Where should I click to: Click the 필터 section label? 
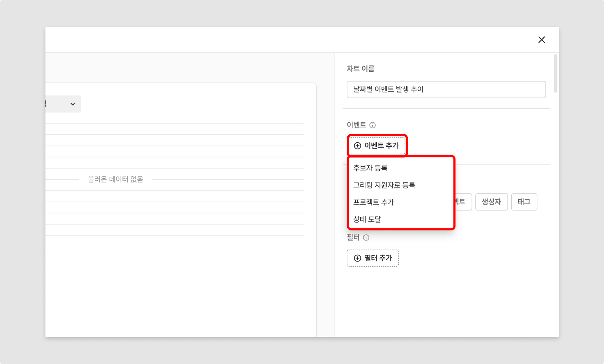353,237
